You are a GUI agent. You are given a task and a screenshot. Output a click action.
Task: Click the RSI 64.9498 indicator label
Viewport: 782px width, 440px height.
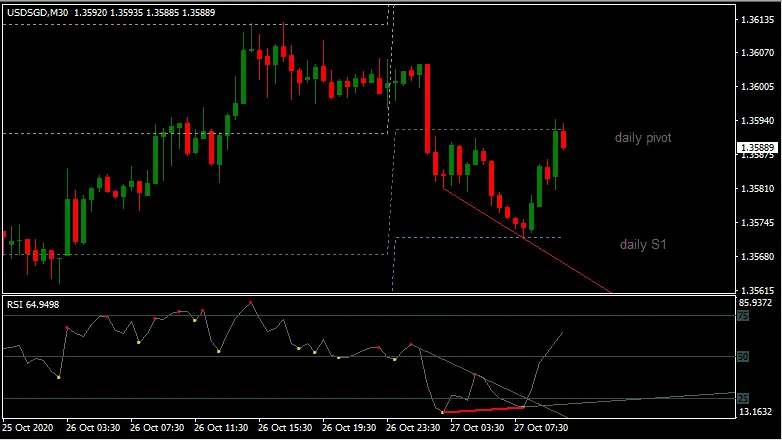33,304
